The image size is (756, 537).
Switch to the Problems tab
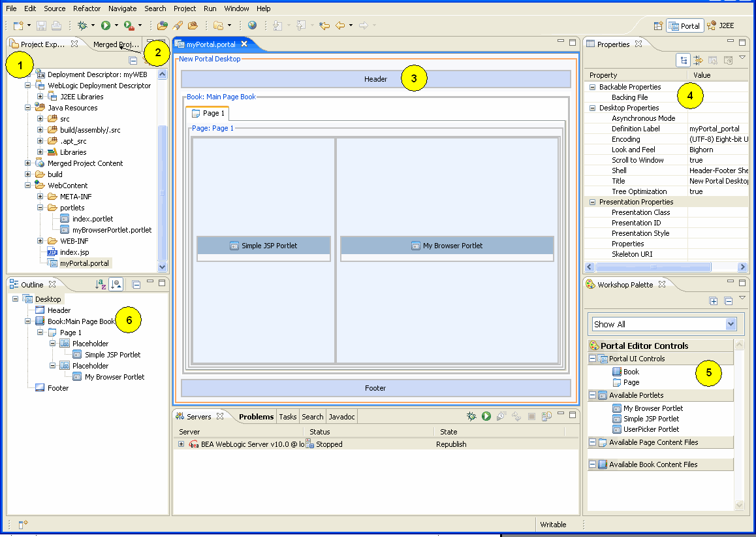[x=256, y=417]
